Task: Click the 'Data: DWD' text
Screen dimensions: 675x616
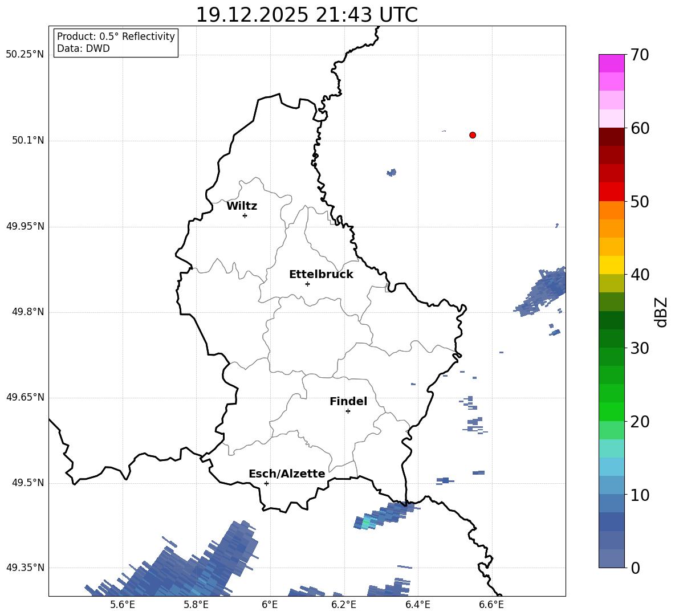Action: coord(83,48)
